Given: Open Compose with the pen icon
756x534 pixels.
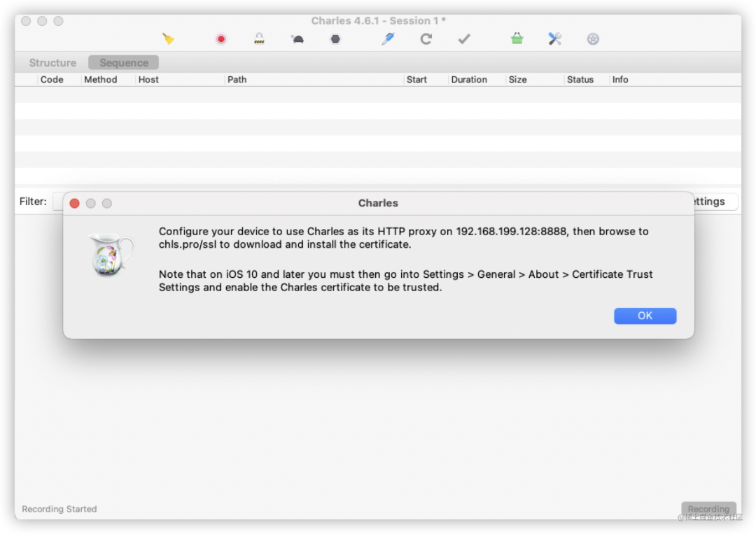Looking at the screenshot, I should click(x=388, y=38).
